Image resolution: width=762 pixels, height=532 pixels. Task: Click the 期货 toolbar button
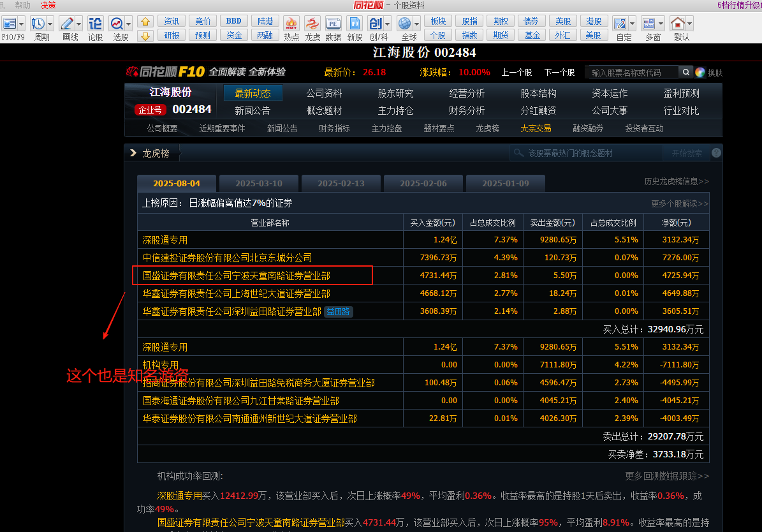point(501,36)
